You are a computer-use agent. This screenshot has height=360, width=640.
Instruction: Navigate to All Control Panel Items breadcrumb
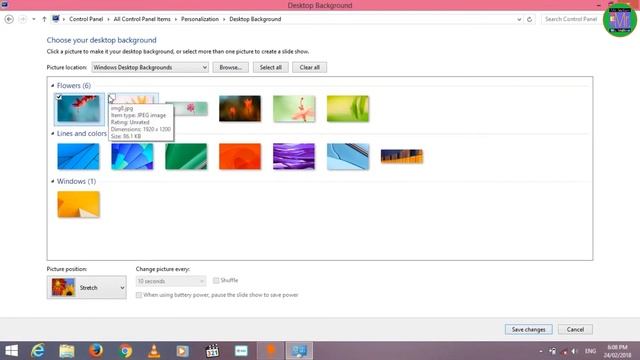[142, 19]
